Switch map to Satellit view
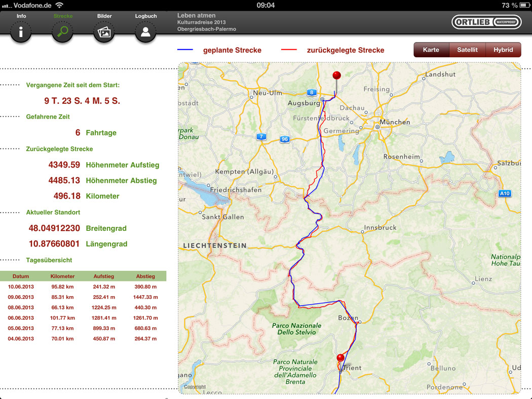The image size is (532, 399). [467, 50]
